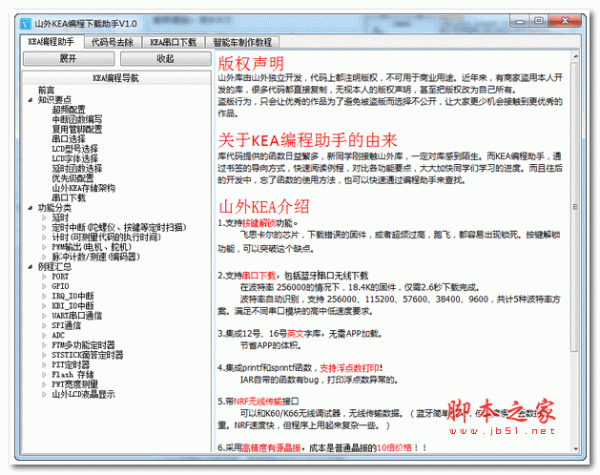600x475 pixels.
Task: Select the LCD字体选择 tree item
Action: click(75, 159)
